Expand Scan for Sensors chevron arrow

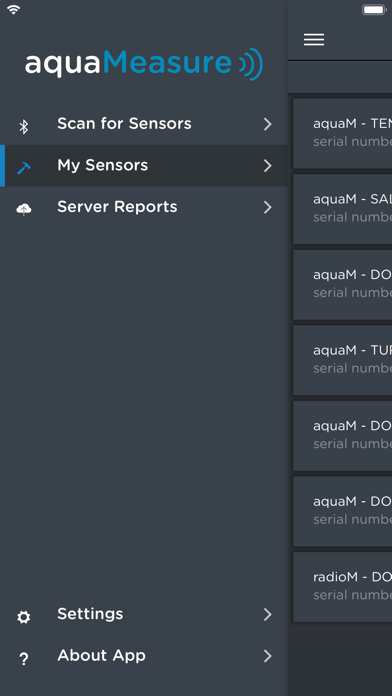point(267,124)
